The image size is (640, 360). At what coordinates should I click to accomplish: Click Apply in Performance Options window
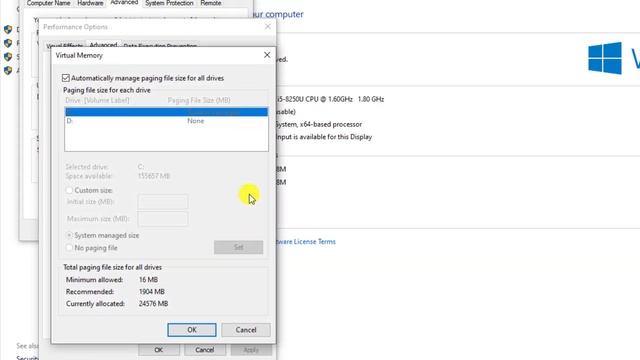[x=251, y=350]
